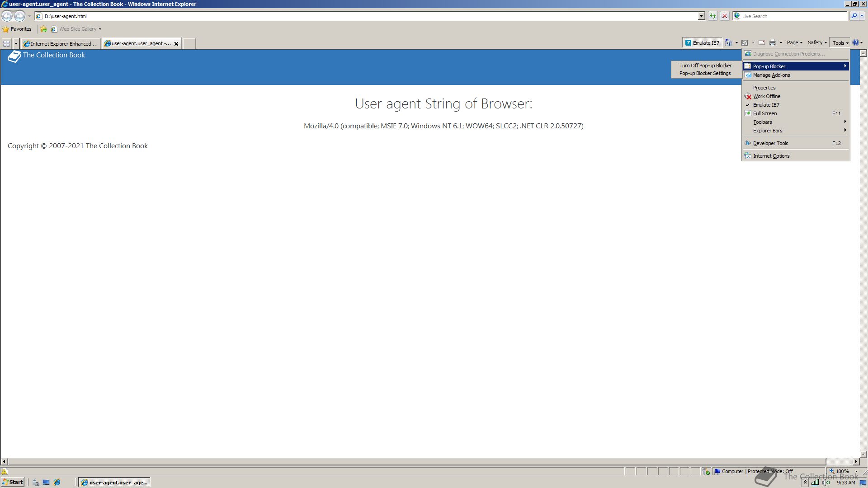This screenshot has width=868, height=488.
Task: Click the horizontal scrollbar right arrow
Action: 856,462
